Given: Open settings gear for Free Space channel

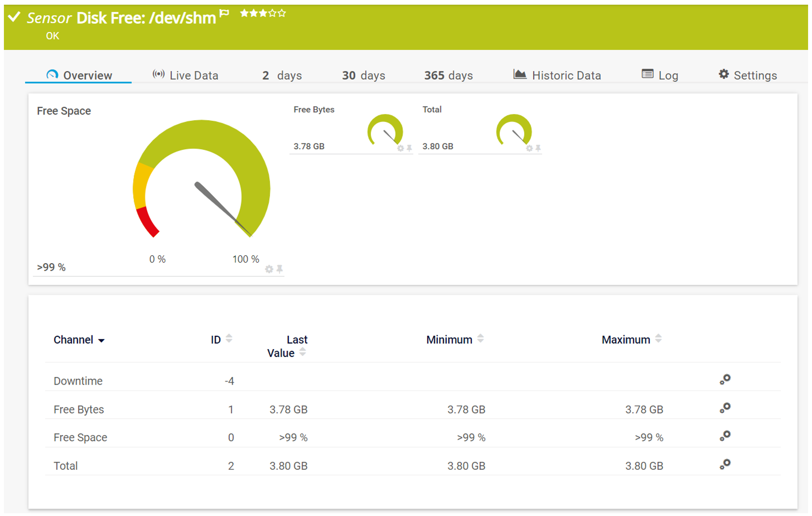Looking at the screenshot, I should [x=725, y=435].
